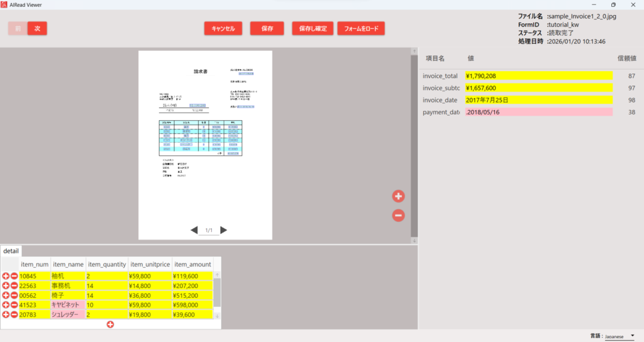Zoom out the invoice preview with minus icon
The image size is (644, 342).
(x=398, y=216)
